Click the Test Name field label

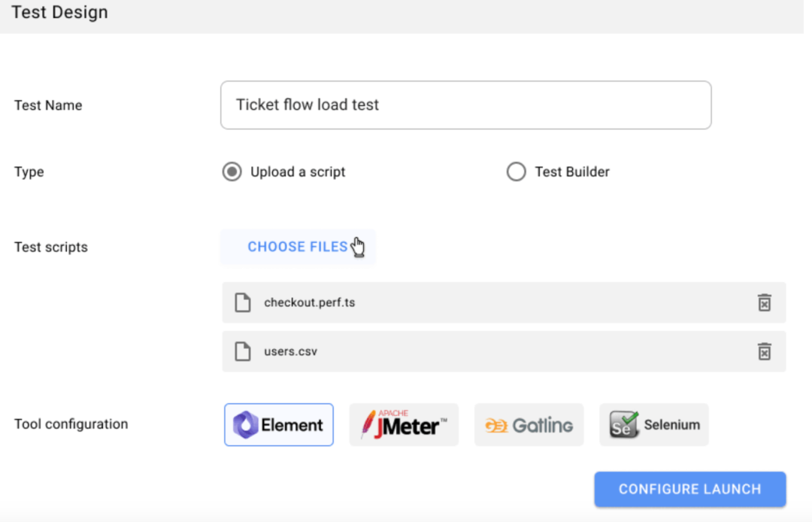48,105
